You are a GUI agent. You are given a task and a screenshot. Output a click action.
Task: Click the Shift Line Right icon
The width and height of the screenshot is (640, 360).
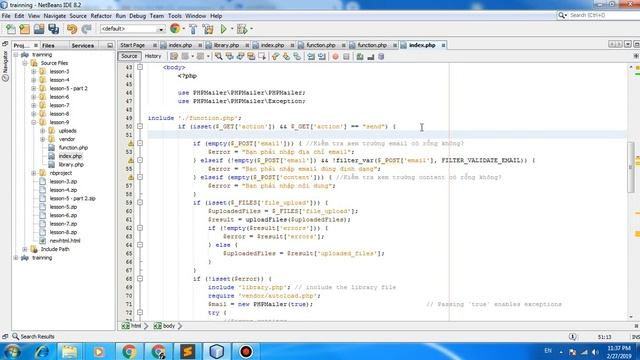pos(322,56)
